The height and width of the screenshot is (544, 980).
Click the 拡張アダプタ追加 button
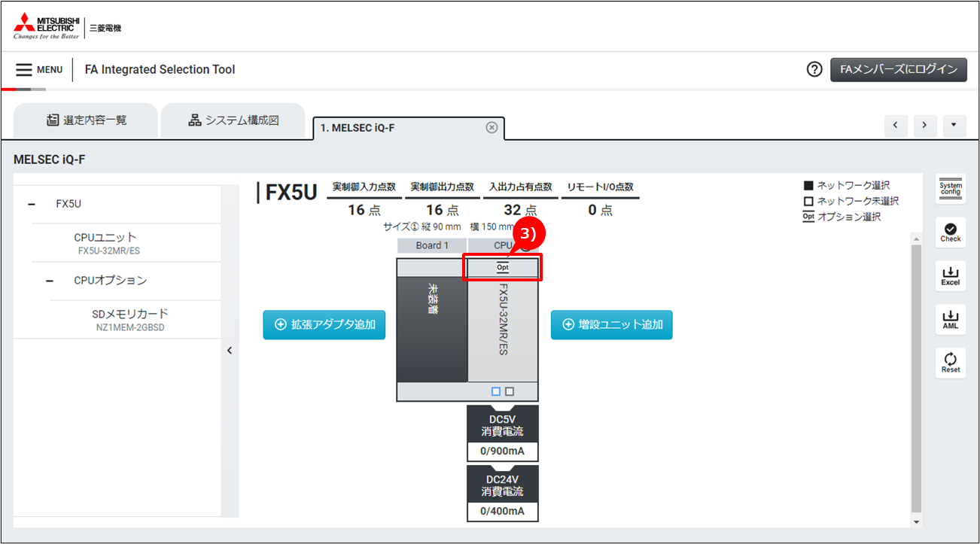[x=324, y=325]
